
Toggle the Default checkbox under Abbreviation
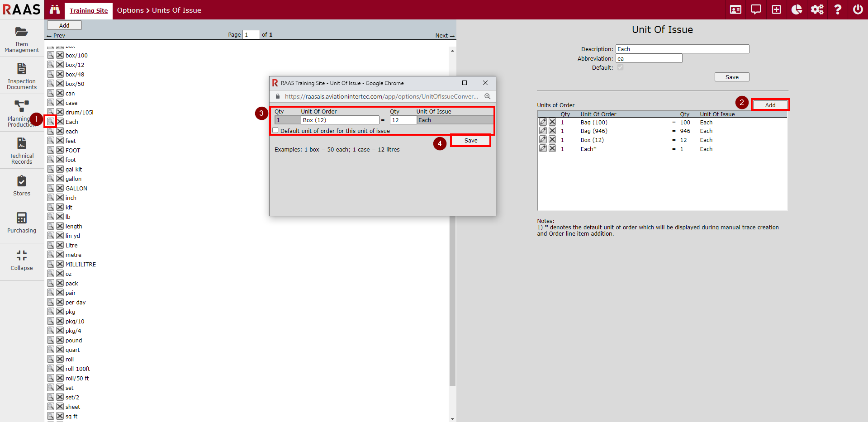[x=620, y=67]
